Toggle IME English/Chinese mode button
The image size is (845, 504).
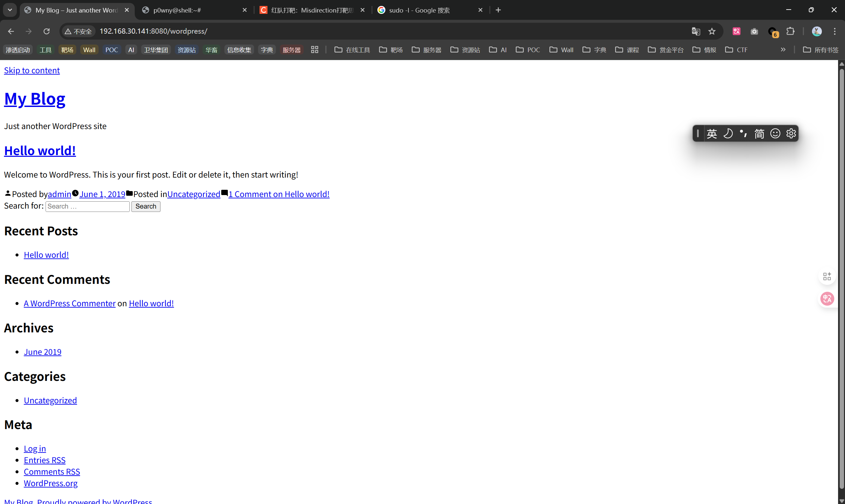click(x=712, y=133)
